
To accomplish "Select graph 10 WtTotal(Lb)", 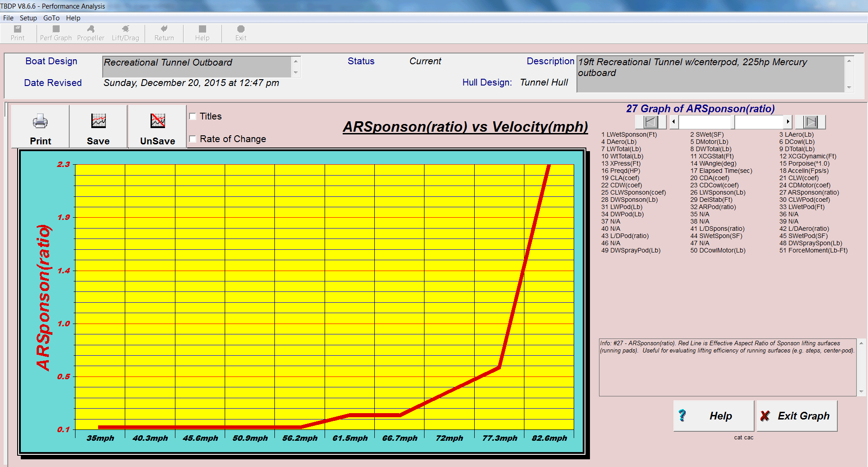I will [622, 156].
